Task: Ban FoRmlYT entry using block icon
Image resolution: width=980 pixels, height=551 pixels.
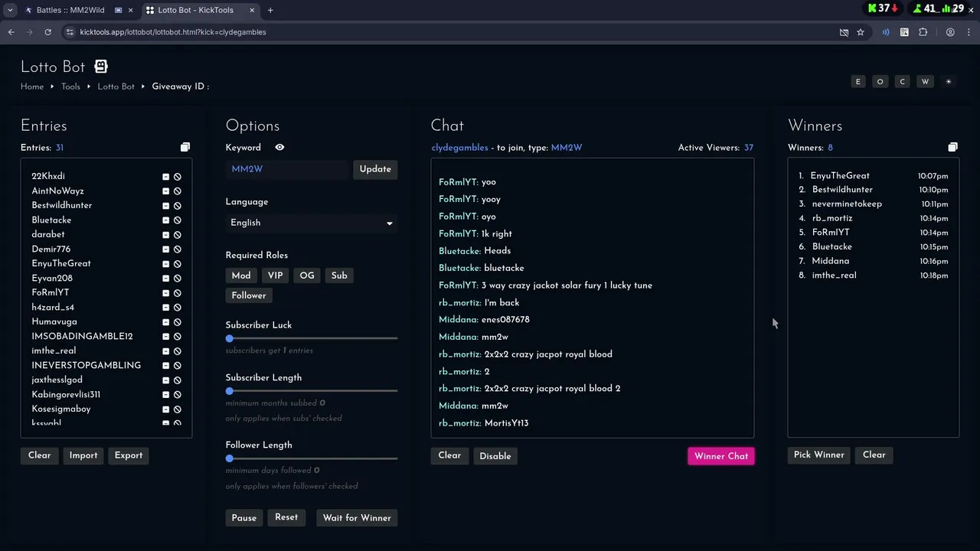Action: pyautogui.click(x=178, y=293)
